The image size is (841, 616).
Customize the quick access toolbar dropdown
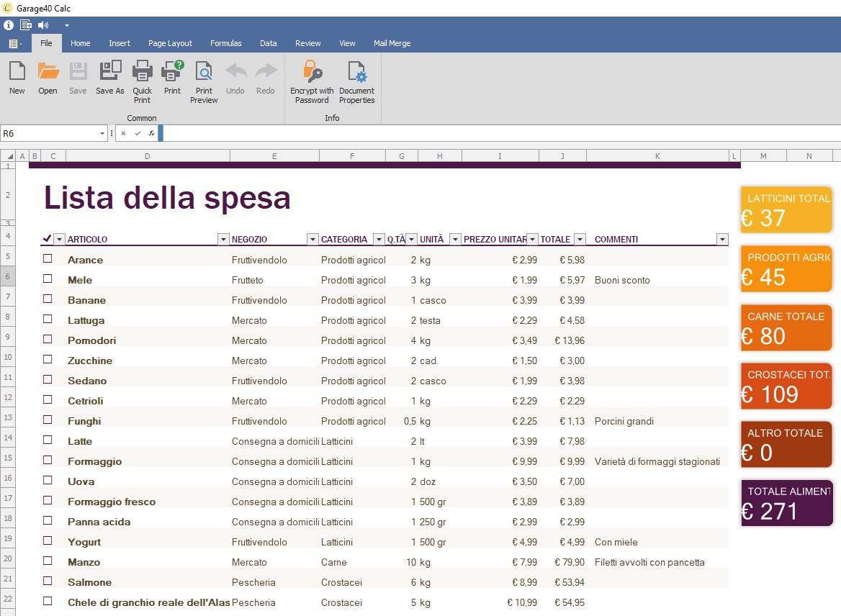[67, 25]
